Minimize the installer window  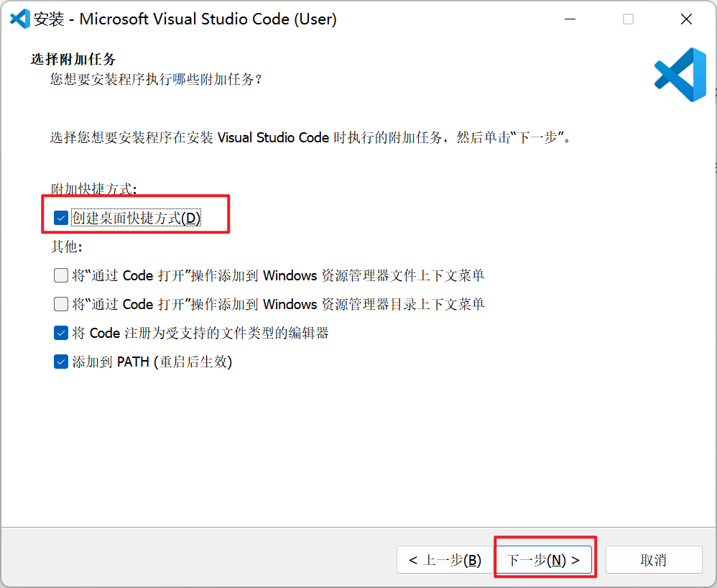click(570, 19)
